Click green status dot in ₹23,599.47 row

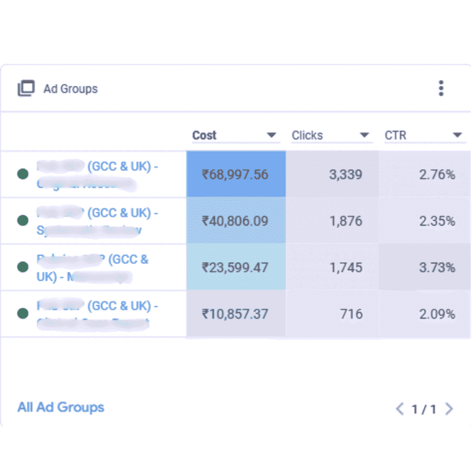23,267
